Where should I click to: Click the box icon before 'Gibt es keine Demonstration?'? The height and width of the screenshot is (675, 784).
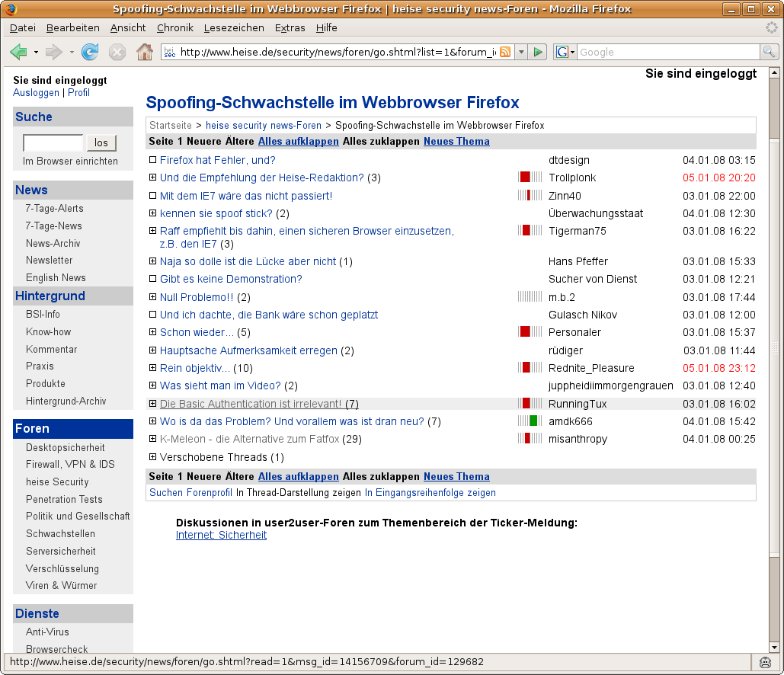[153, 279]
